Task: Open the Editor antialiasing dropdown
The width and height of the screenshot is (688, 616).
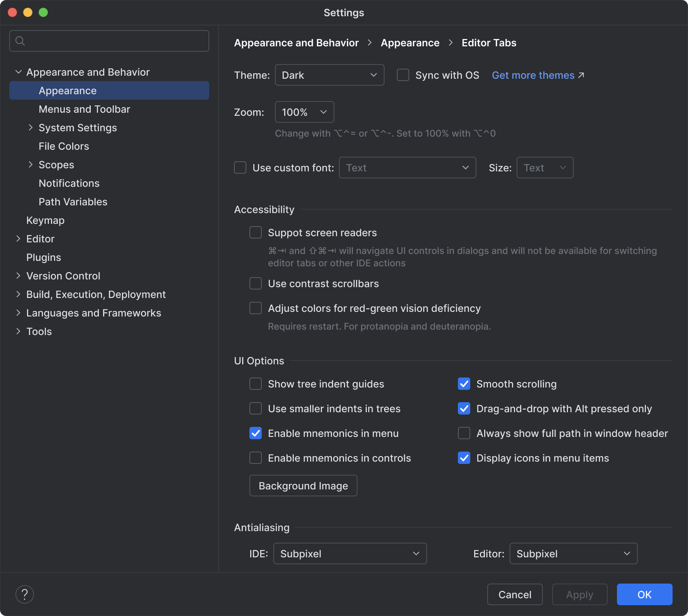Action: [573, 553]
